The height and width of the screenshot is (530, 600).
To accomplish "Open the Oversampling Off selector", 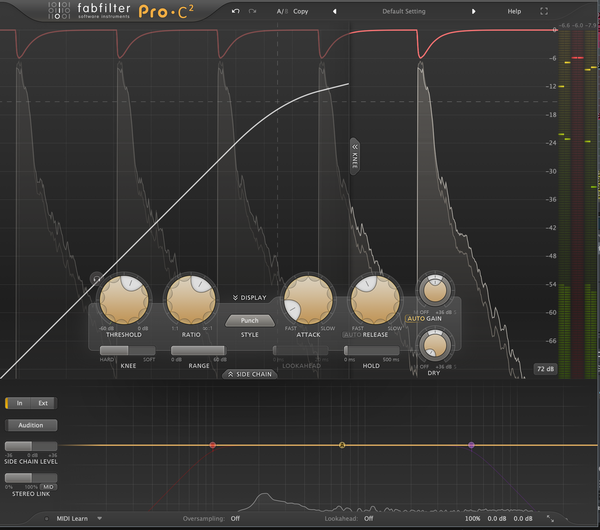I will (x=235, y=519).
